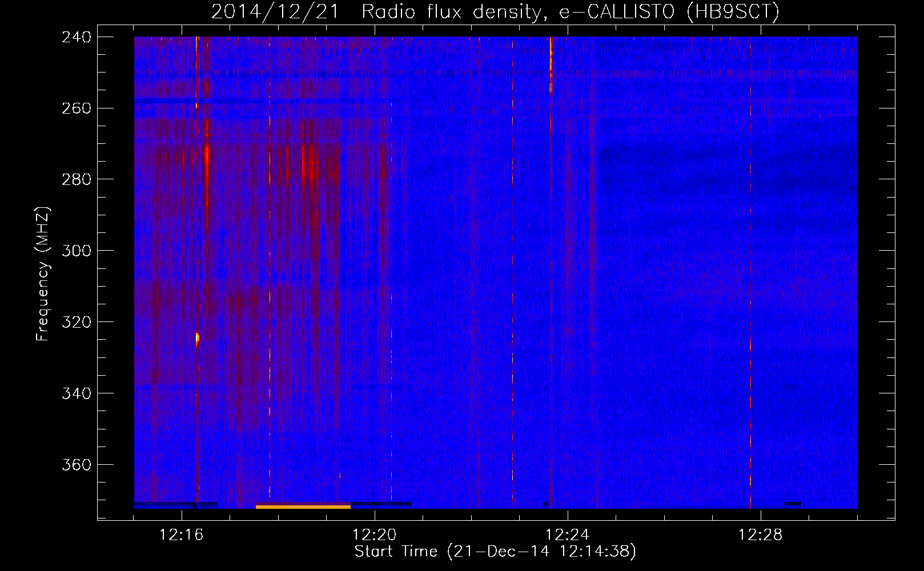Screen dimensions: 924x571
Task: Click the bright vertical burst at top near 12:23:40
Action: pyautogui.click(x=551, y=66)
